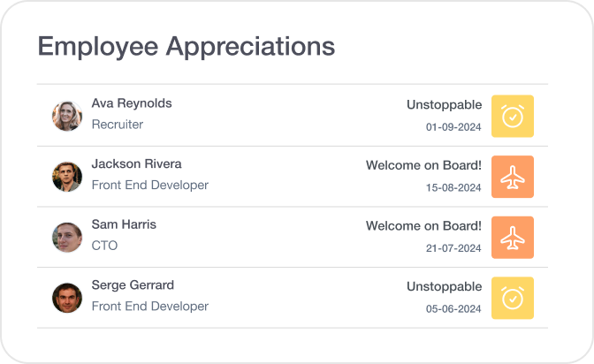This screenshot has height=364, width=594.
Task: Click Jackson Rivera's airplane badge icon
Action: 513,177
